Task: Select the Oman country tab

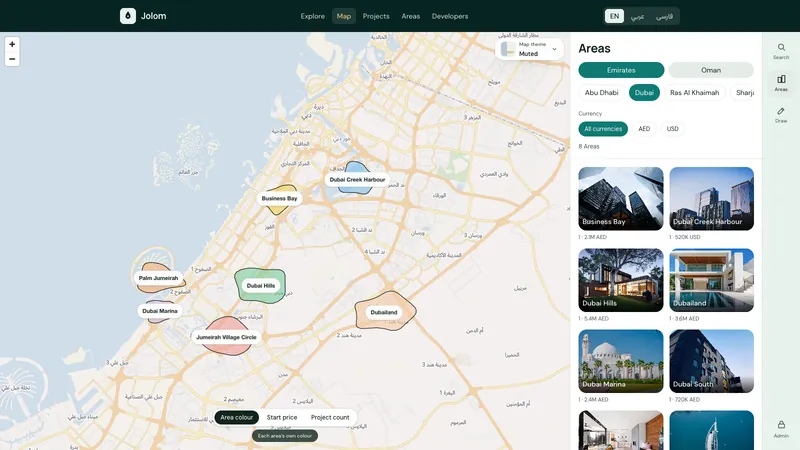Action: click(711, 70)
